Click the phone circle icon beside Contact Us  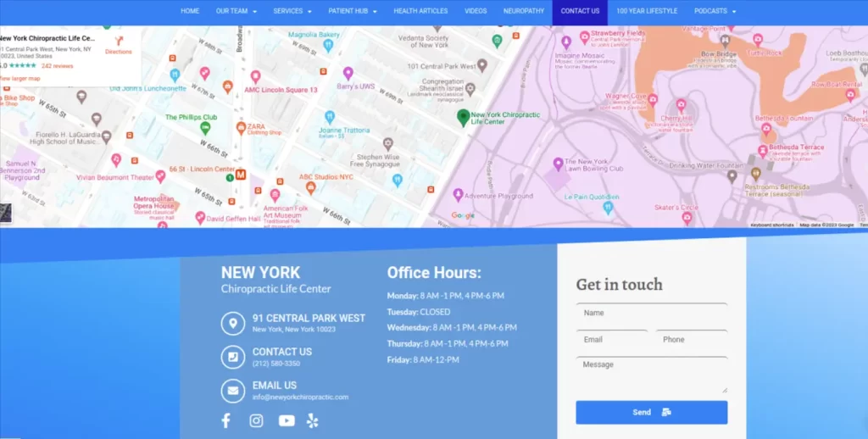pyautogui.click(x=233, y=357)
